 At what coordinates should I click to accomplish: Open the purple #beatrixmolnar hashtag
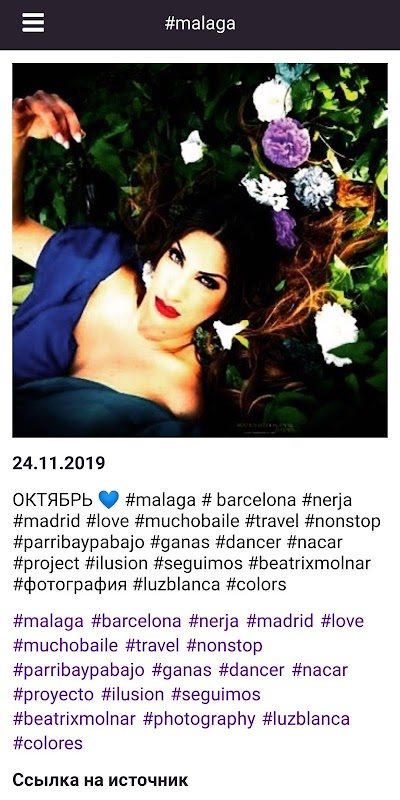click(74, 719)
